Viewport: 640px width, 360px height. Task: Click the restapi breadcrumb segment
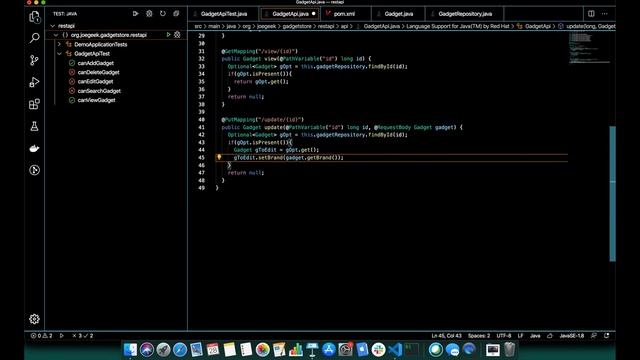point(326,26)
